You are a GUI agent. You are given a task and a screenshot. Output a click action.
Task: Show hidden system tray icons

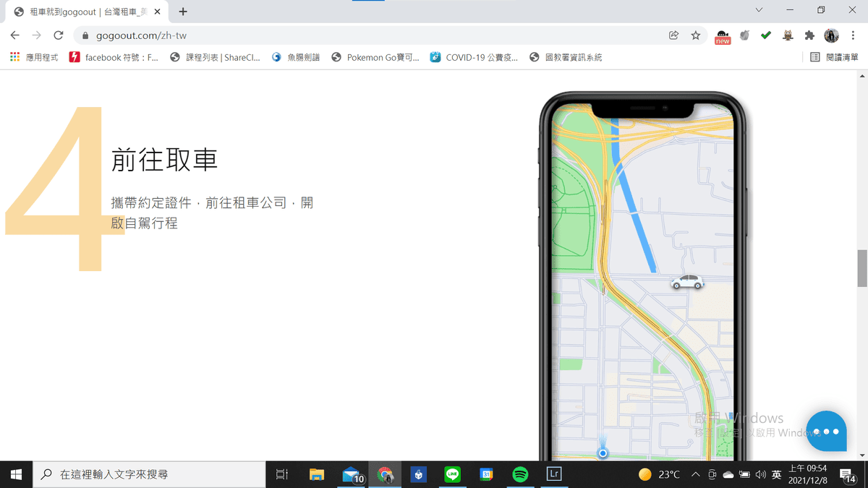696,474
